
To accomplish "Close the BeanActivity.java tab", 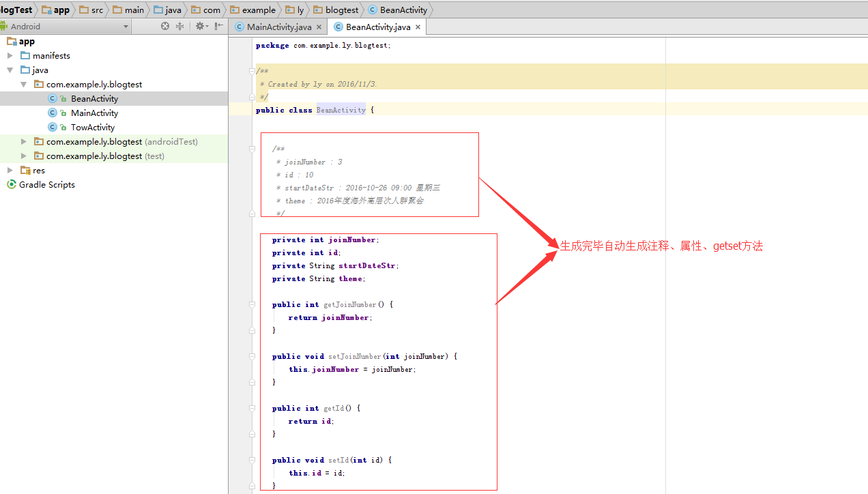I will [418, 27].
